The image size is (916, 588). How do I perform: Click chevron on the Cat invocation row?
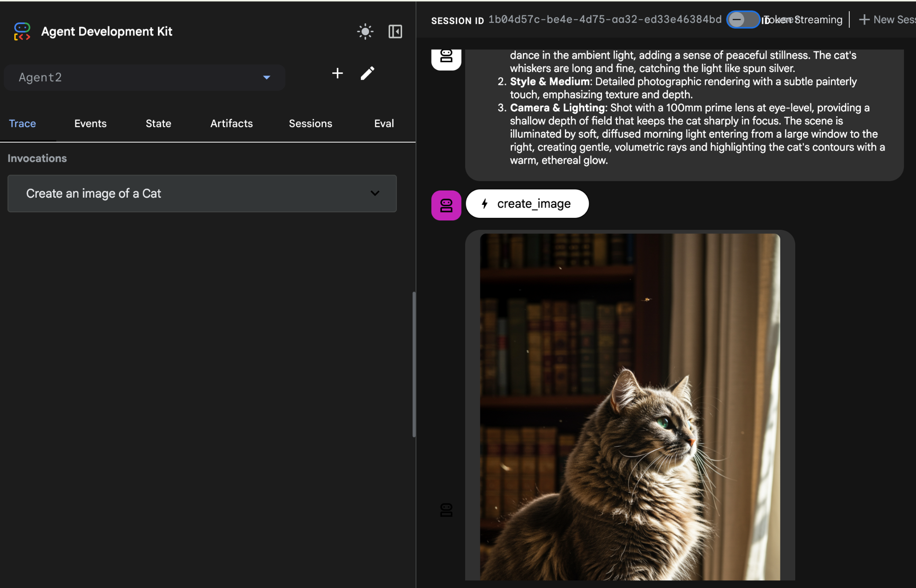(375, 194)
